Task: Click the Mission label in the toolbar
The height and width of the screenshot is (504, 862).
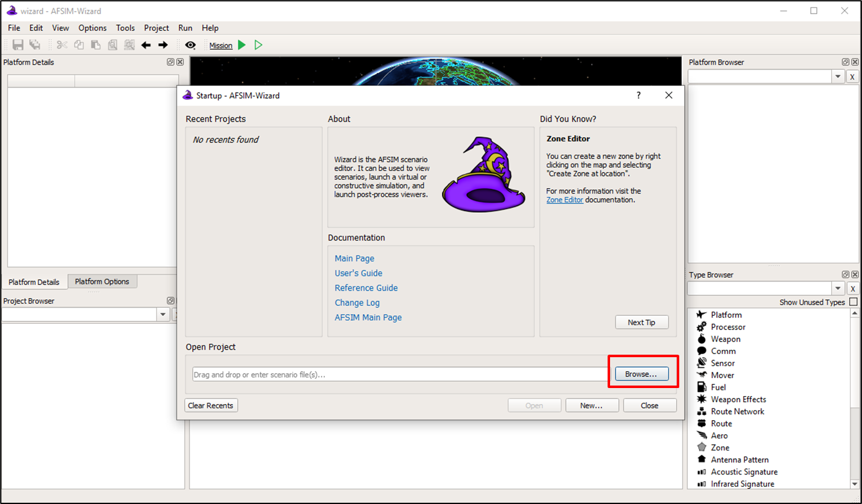Action: (x=220, y=46)
